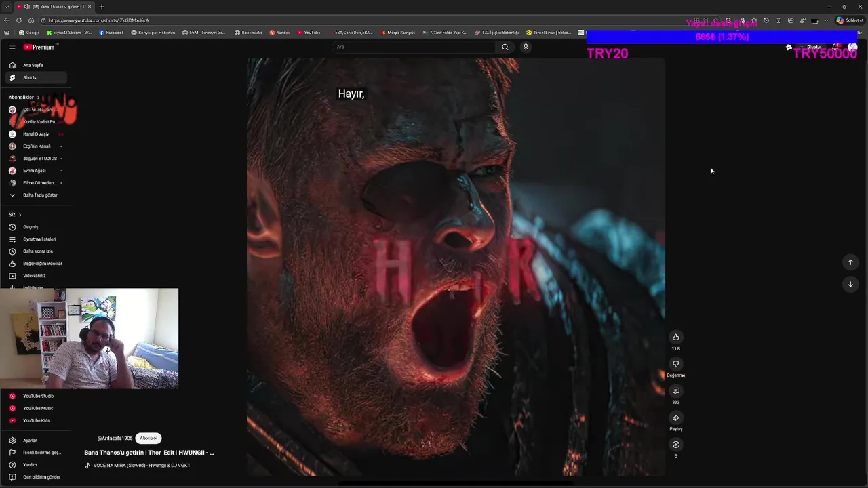This screenshot has height=488, width=868.
Task: Click Abone ol subscribe button
Action: tap(149, 439)
